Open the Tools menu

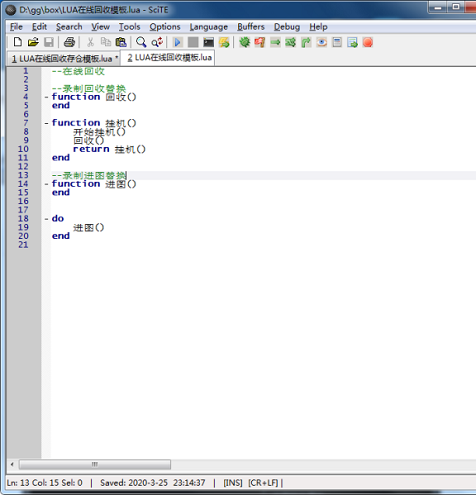(x=129, y=27)
